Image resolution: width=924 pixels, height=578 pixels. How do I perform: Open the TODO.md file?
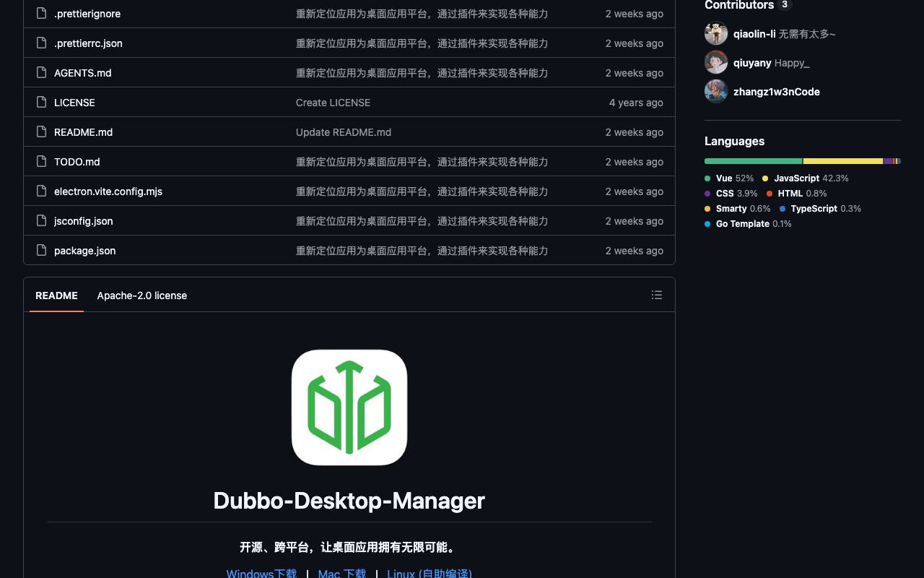coord(77,162)
